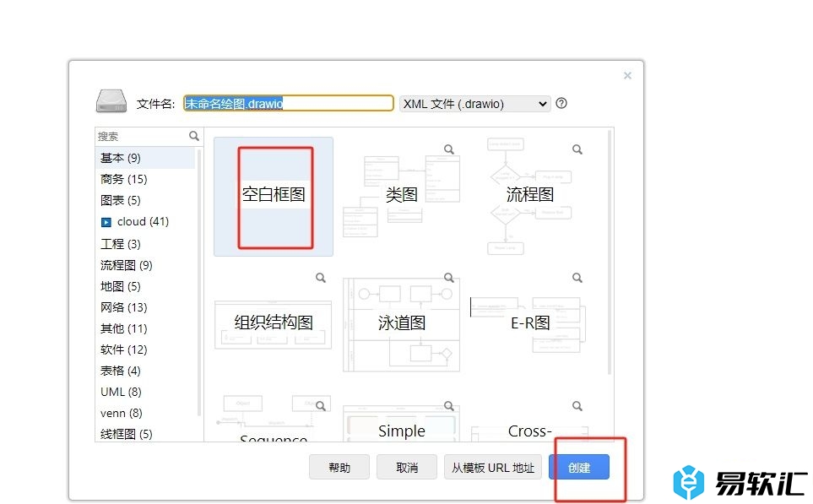
Task: Select the 流程图 (9) category
Action: 145,265
